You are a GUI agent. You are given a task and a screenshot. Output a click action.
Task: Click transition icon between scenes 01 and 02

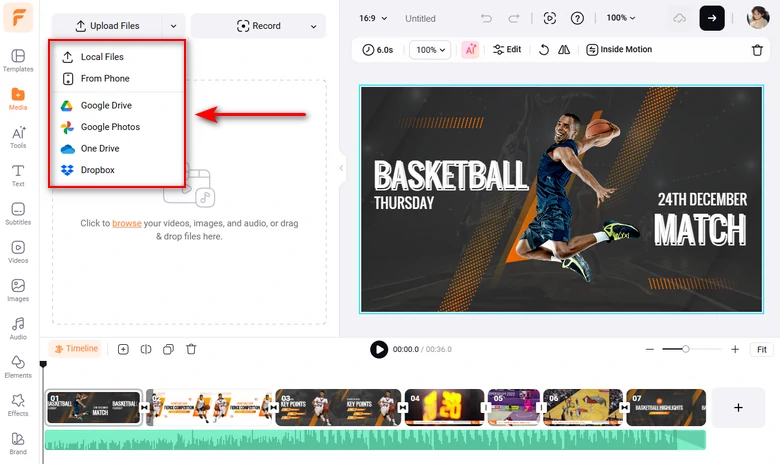click(x=145, y=408)
